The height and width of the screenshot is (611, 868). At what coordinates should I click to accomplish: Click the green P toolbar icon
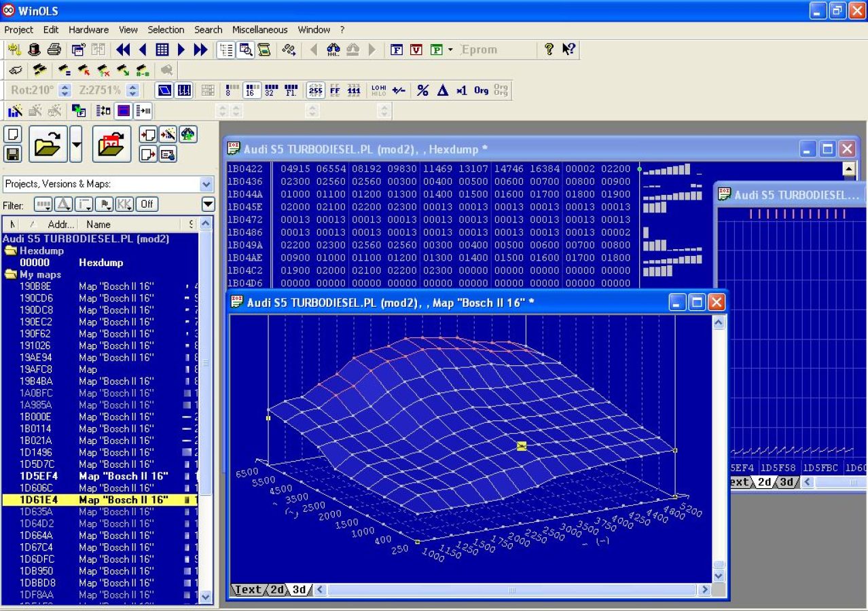436,50
